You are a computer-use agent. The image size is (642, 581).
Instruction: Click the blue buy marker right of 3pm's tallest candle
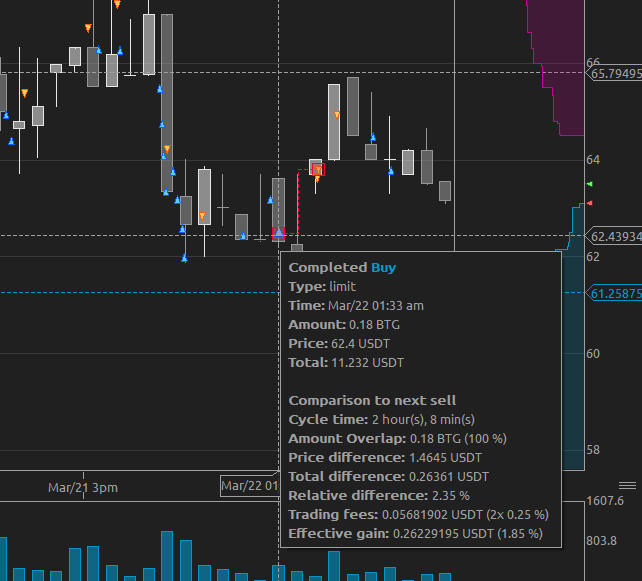[160, 89]
